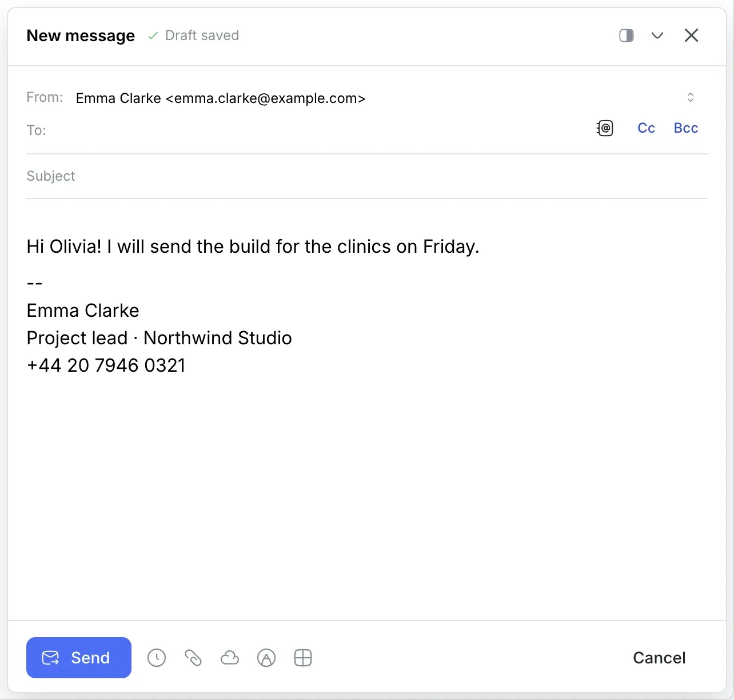Close the New message window
The image size is (734, 700).
[x=692, y=35]
